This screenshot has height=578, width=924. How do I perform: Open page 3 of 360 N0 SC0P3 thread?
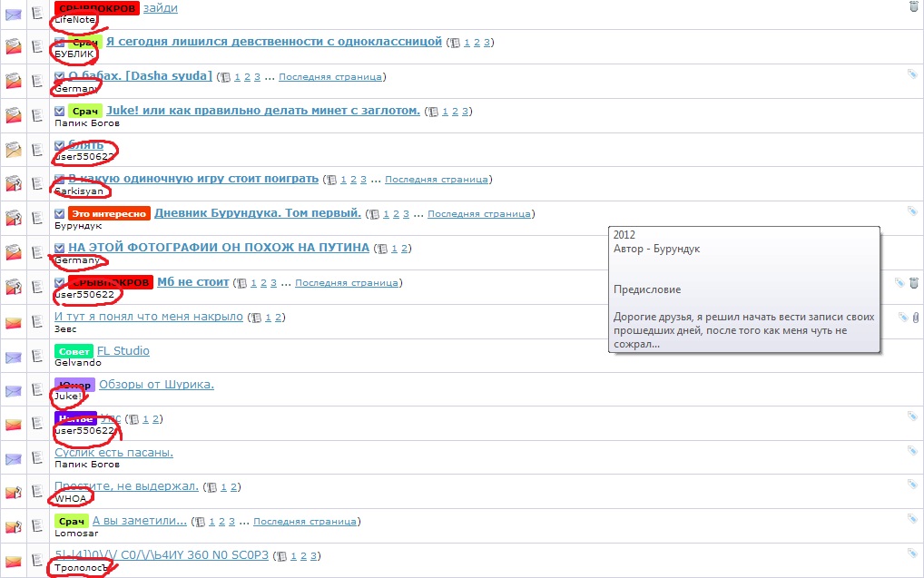(314, 555)
